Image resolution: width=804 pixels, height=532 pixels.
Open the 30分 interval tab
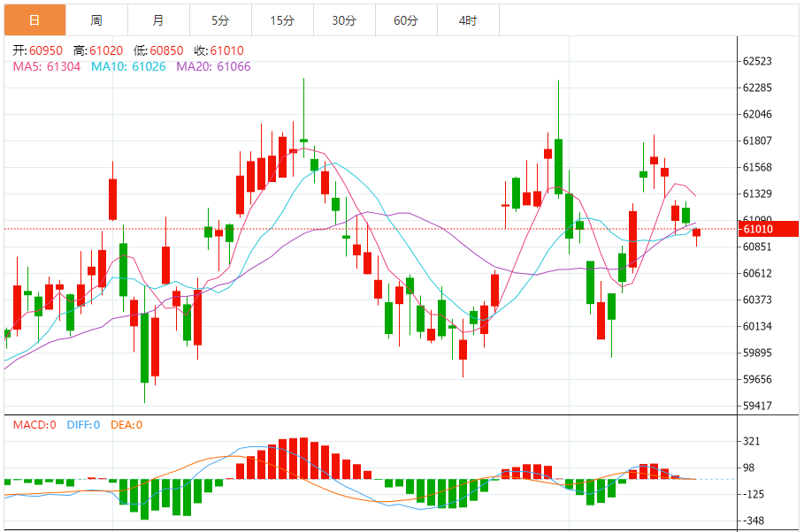coord(344,20)
